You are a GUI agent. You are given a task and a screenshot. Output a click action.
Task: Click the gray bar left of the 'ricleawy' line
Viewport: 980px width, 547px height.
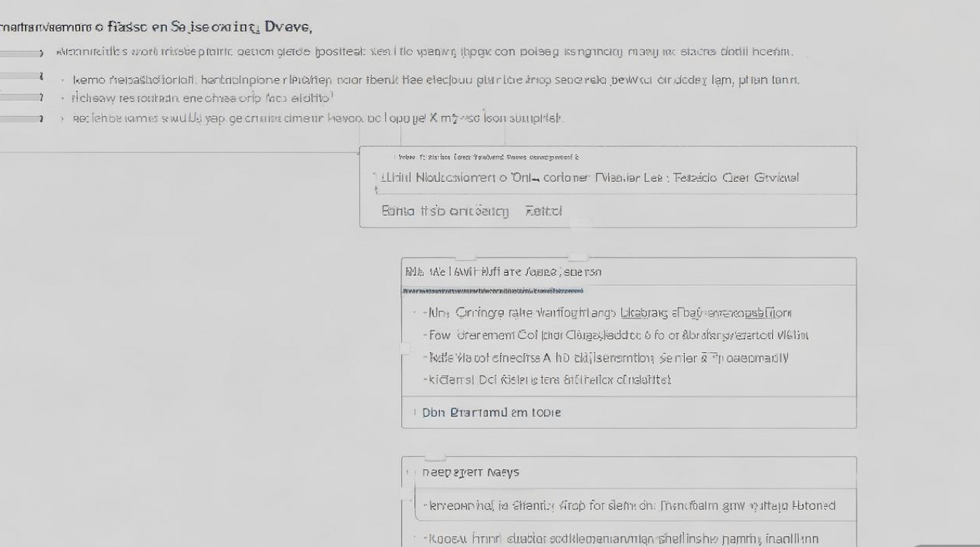(x=21, y=97)
